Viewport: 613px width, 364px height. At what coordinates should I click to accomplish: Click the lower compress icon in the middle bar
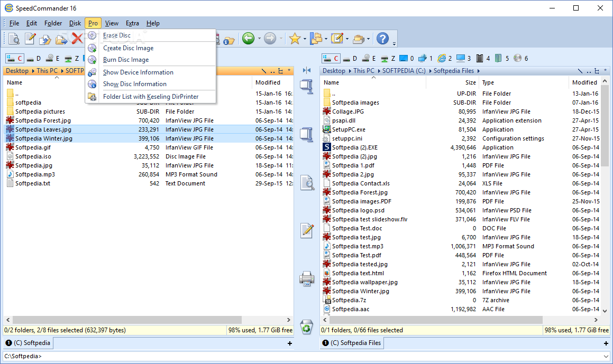(307, 134)
